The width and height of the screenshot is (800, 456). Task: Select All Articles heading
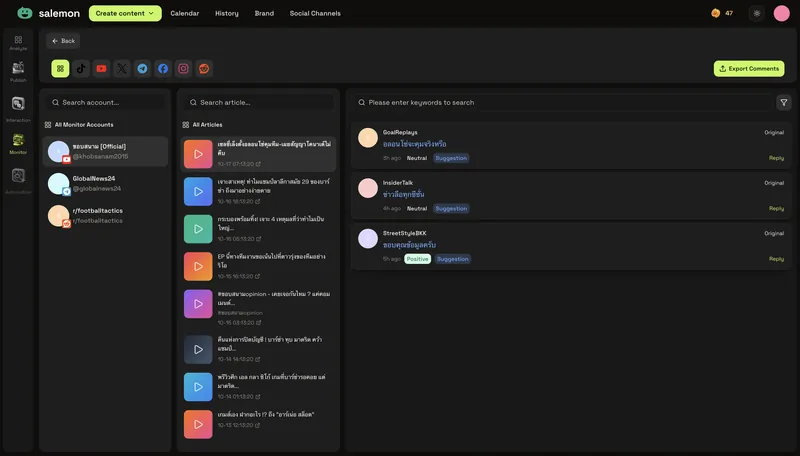click(x=202, y=124)
